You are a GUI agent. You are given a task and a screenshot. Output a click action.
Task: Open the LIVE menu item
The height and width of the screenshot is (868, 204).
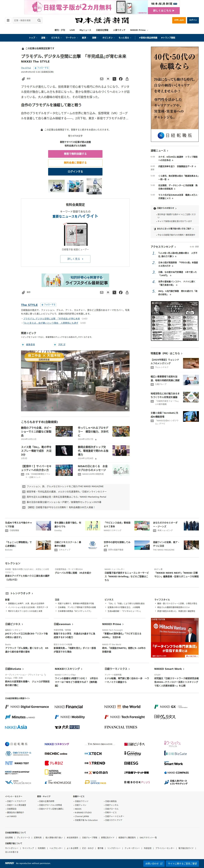click(x=72, y=30)
